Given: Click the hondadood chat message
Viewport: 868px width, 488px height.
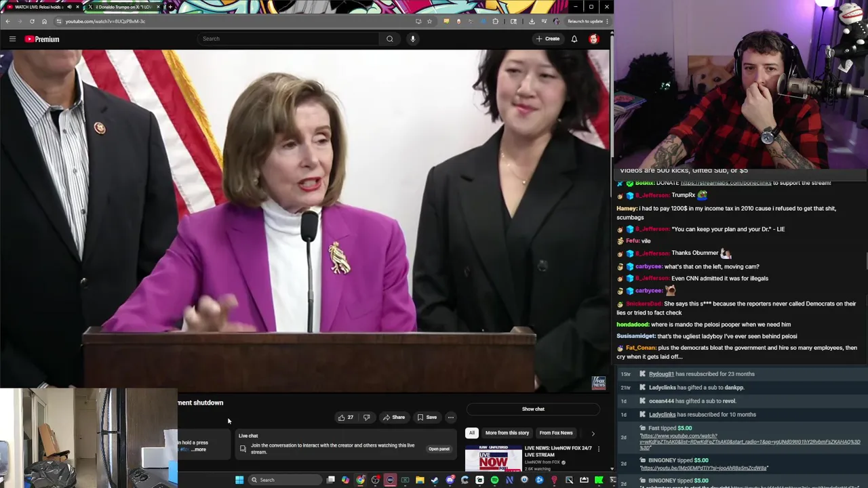Looking at the screenshot, I should tap(703, 325).
